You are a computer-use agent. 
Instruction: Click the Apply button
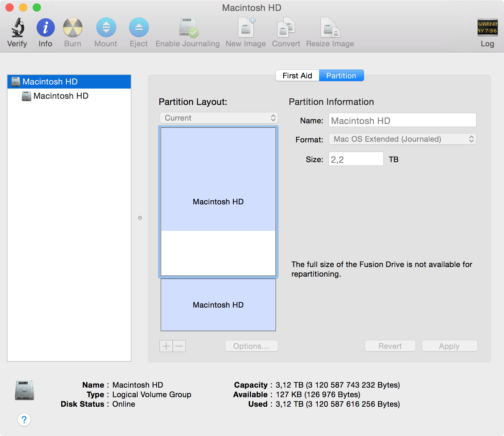click(450, 346)
